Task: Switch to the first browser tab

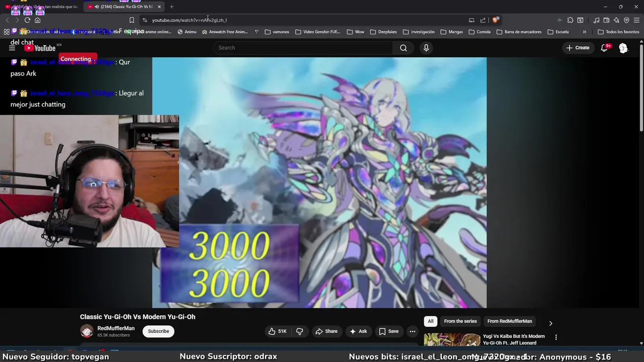Action: (41, 7)
